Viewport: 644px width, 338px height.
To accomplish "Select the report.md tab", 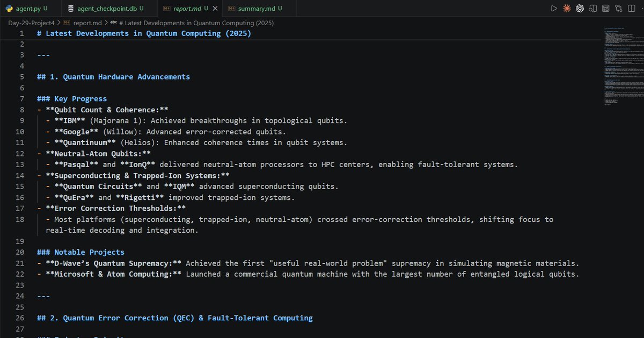I will 190,9.
